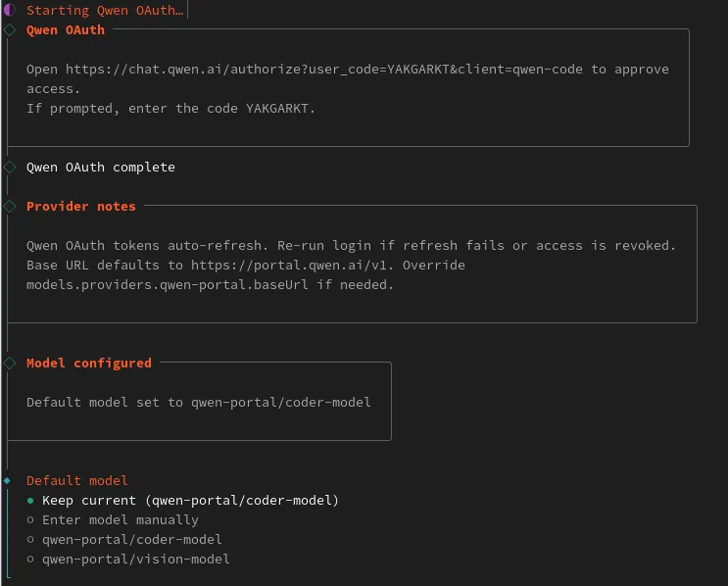
Task: Click the Qwen OAuth box heading
Action: click(x=66, y=30)
